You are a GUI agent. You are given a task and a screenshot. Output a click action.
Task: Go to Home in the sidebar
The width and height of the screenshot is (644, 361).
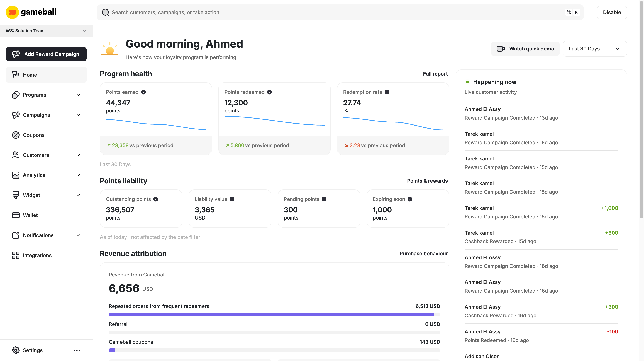[46, 74]
